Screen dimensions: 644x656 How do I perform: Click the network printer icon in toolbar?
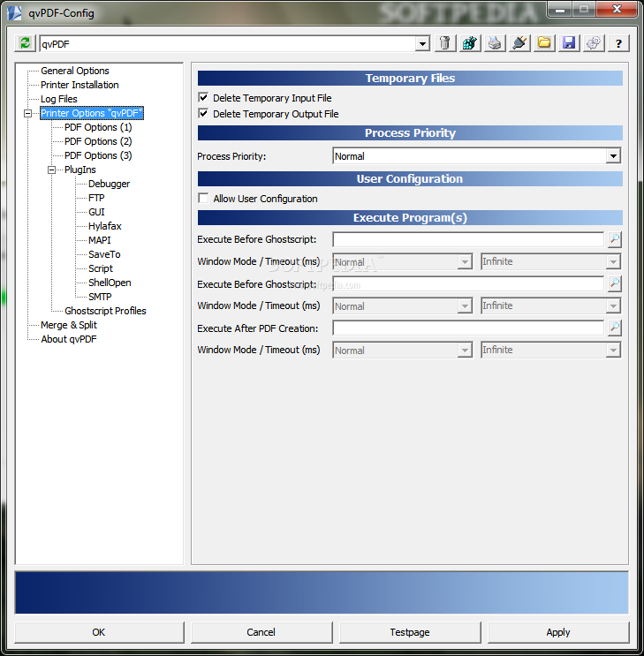pyautogui.click(x=470, y=43)
